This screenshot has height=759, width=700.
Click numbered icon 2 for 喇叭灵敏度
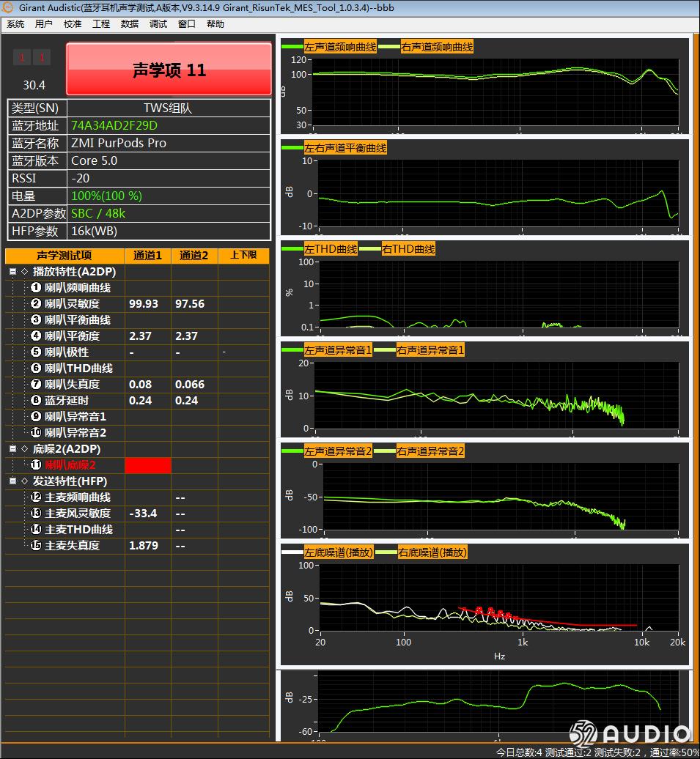(36, 304)
